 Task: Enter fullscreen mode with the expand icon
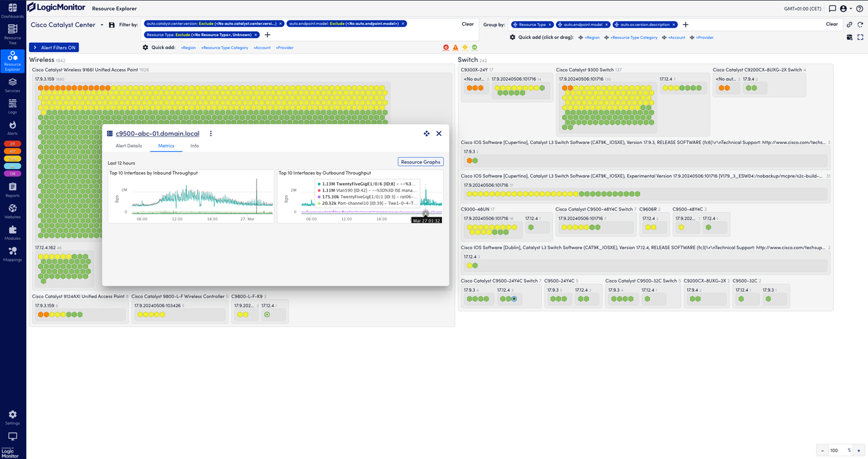[x=860, y=37]
